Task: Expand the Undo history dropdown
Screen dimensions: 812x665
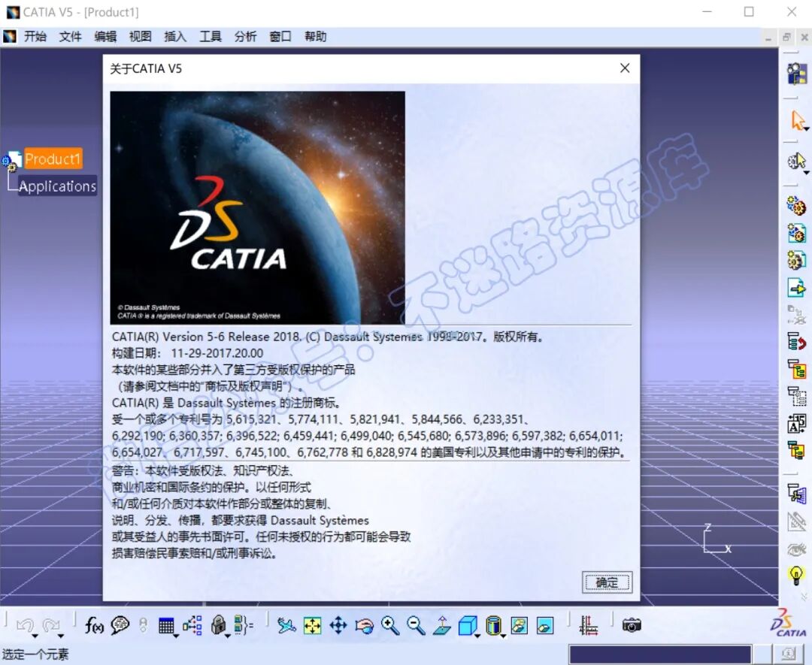Action: coord(35,636)
